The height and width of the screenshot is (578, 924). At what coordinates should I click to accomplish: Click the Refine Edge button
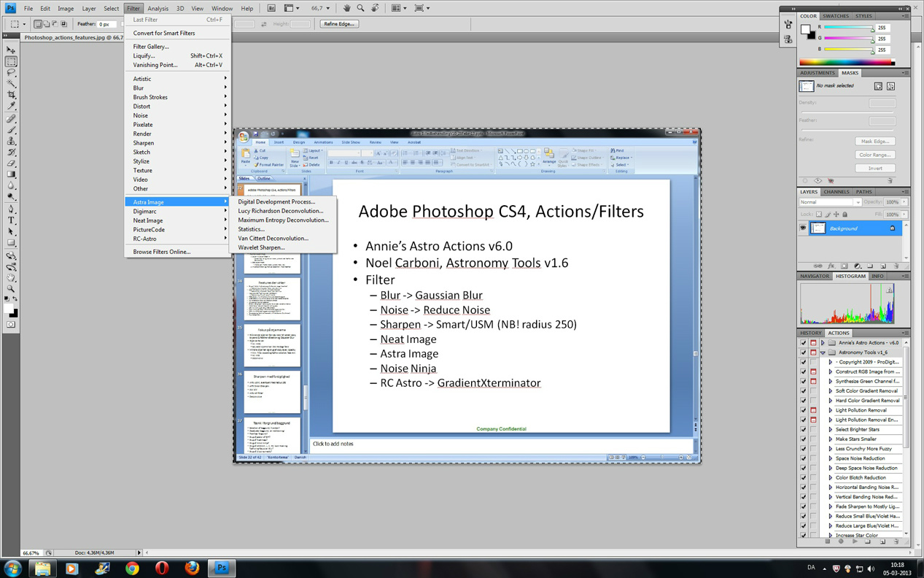pos(339,24)
